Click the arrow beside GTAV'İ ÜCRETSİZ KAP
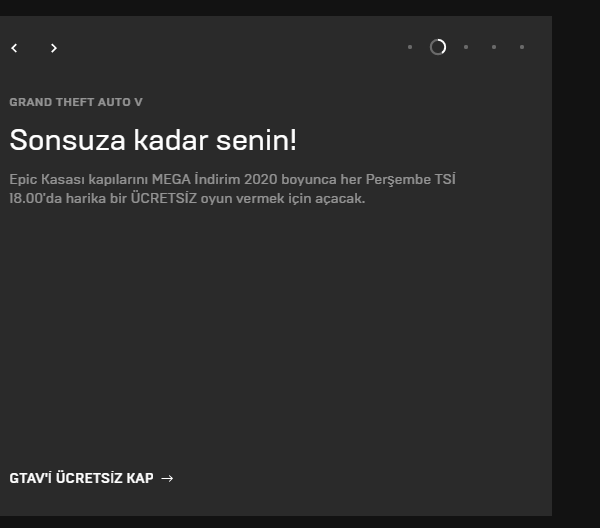 coord(167,478)
